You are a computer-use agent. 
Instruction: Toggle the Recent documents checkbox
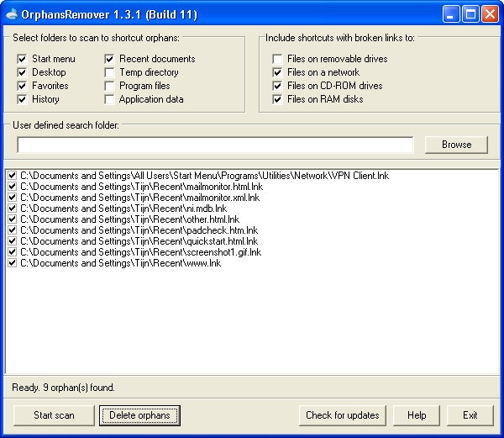click(109, 59)
